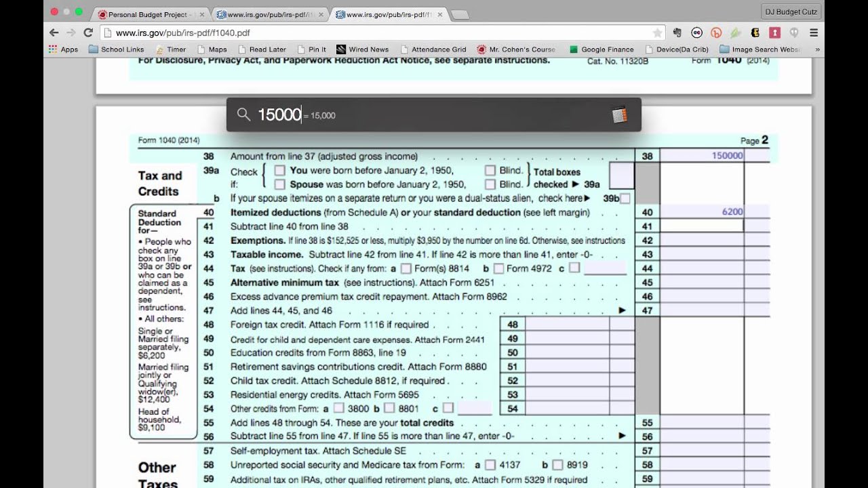Open the Image Search Websites bookmark folder
The width and height of the screenshot is (868, 488).
point(759,49)
